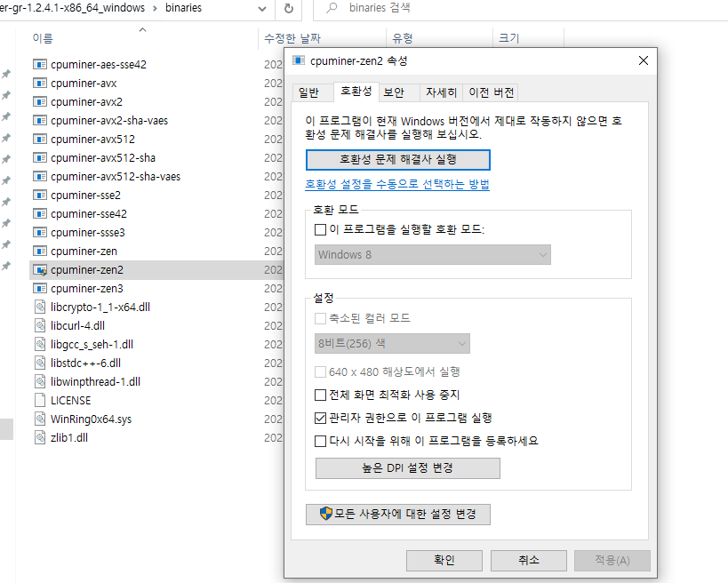Screen dimensions: 728x583
Task: Click the libgcc_s_seh-1.dll file icon
Action: point(40,345)
